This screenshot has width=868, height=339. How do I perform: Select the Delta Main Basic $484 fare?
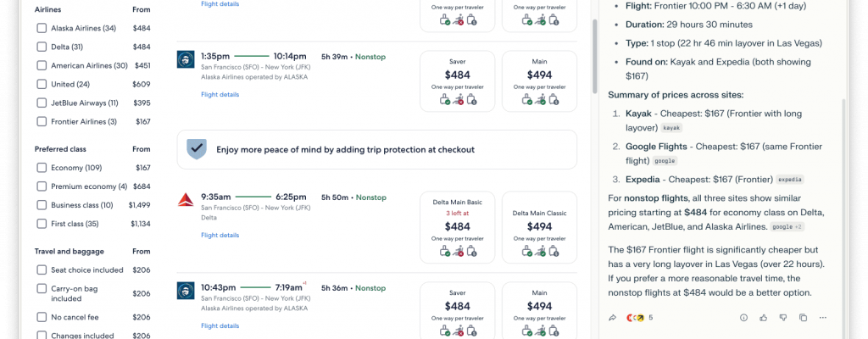457,225
